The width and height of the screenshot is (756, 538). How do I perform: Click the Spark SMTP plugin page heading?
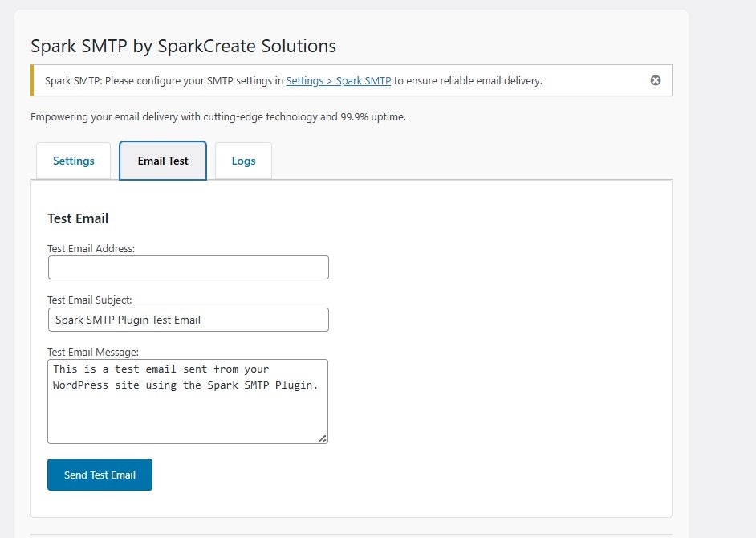pos(182,46)
